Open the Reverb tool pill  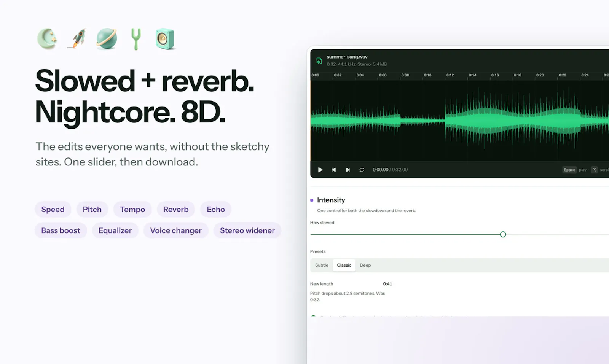pyautogui.click(x=176, y=210)
